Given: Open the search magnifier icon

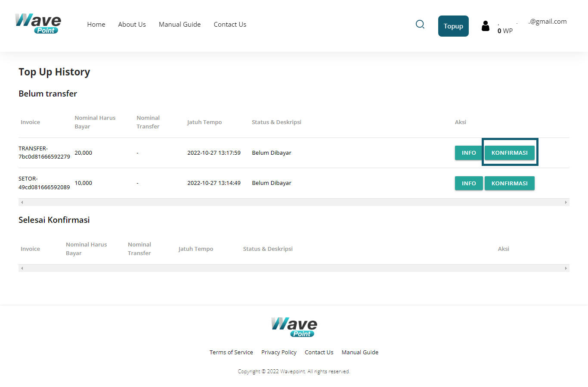Looking at the screenshot, I should (x=420, y=25).
